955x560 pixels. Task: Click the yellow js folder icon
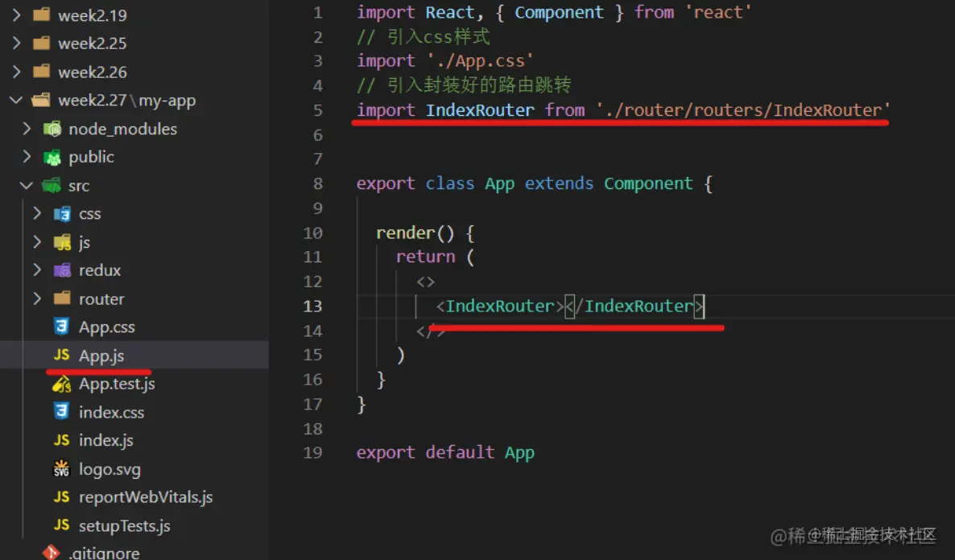click(62, 242)
